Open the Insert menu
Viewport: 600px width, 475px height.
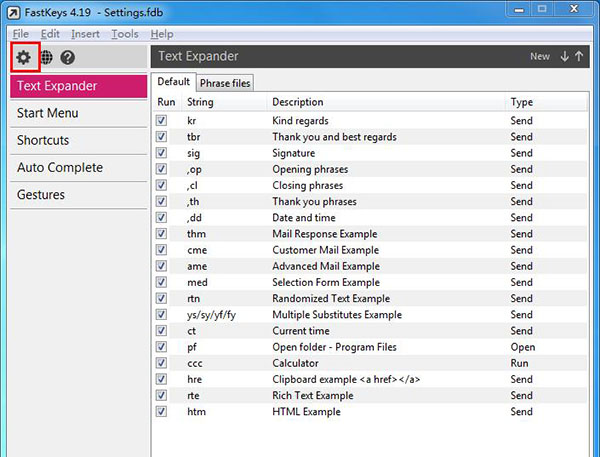pyautogui.click(x=85, y=34)
